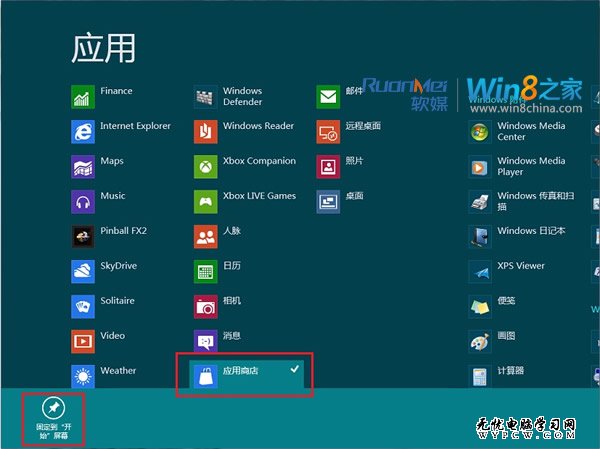600x449 pixels.
Task: Click the SkyDrive label
Action: [119, 266]
